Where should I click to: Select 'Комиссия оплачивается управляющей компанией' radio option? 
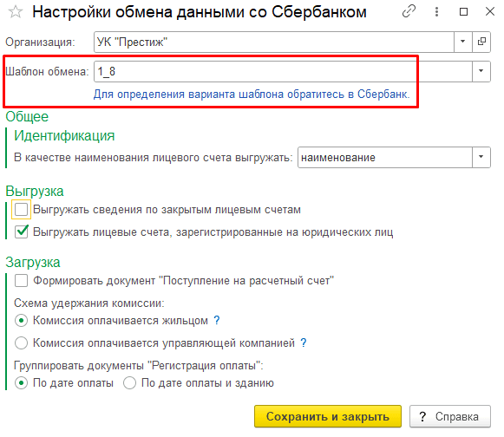pos(21,342)
